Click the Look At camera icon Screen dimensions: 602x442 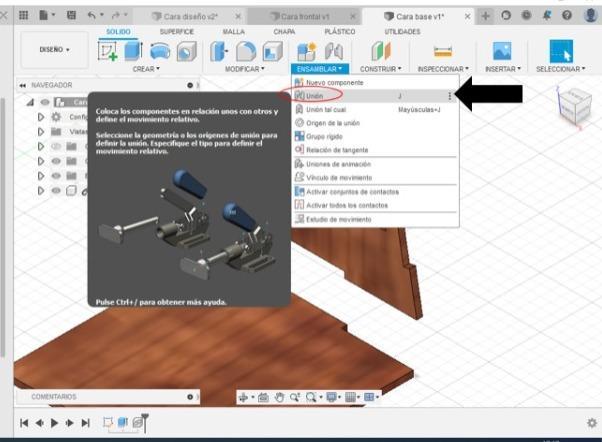click(x=263, y=397)
